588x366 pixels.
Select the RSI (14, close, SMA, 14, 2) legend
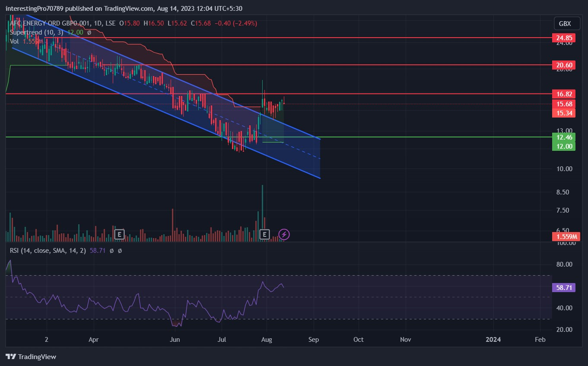[49, 250]
